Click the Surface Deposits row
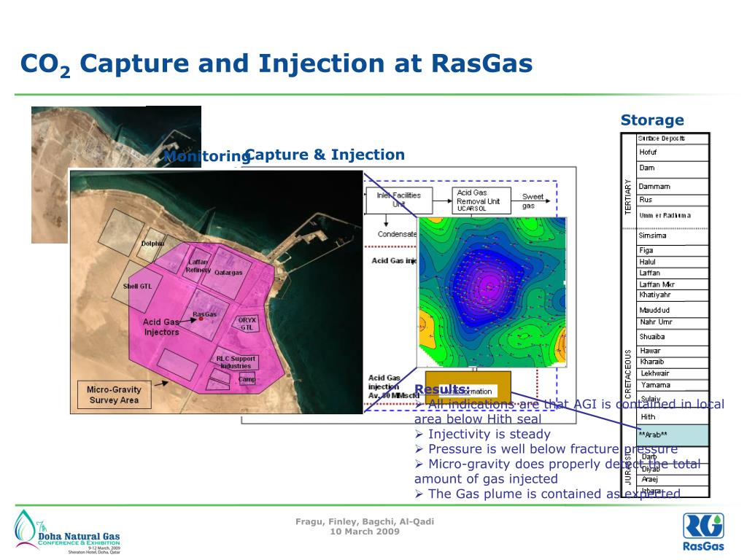 [673, 139]
